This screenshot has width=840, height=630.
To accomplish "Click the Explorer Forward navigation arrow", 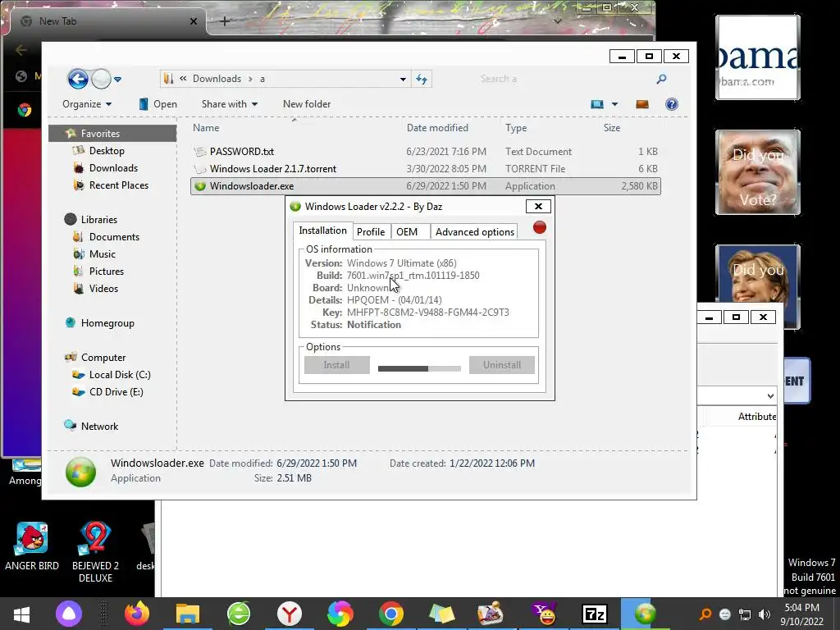I will click(x=101, y=80).
